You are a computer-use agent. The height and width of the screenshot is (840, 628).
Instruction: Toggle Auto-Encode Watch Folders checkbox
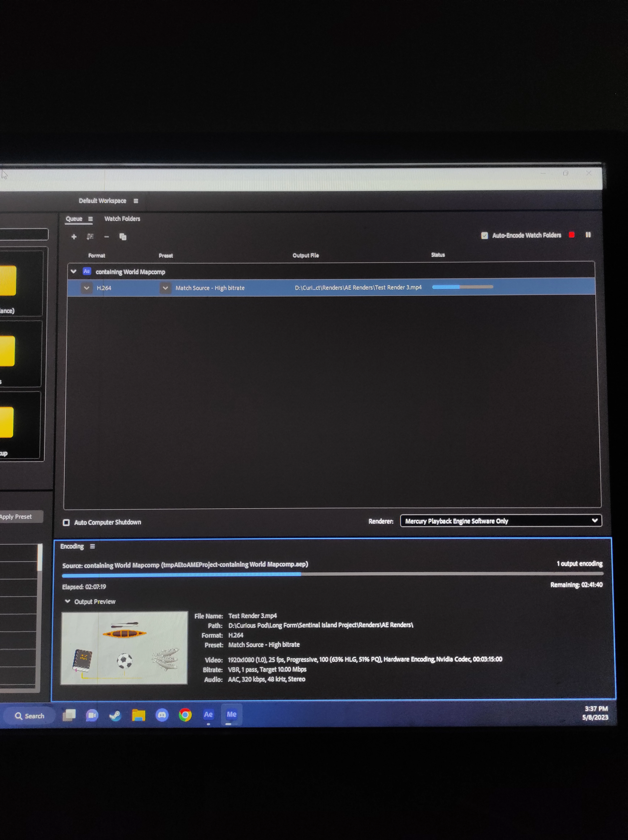point(484,236)
